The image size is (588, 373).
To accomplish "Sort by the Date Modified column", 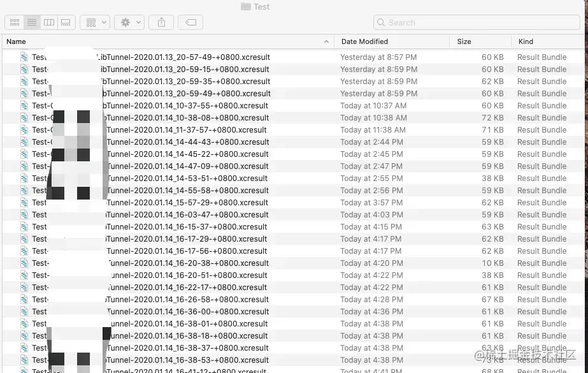I will 364,41.
